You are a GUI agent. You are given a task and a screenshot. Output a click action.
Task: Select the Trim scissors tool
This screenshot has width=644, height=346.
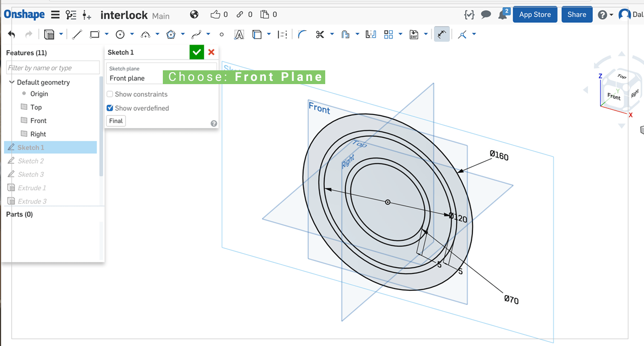(x=320, y=34)
